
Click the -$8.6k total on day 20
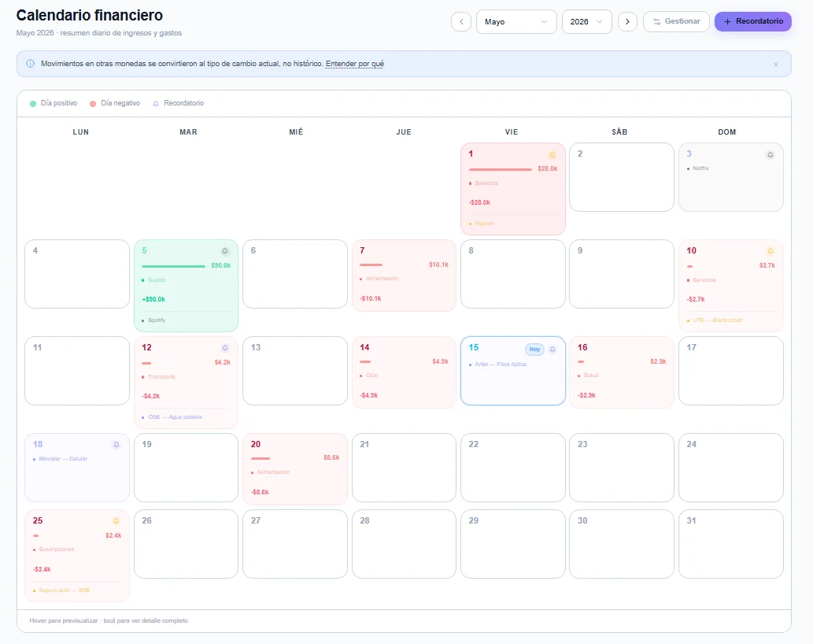point(261,492)
